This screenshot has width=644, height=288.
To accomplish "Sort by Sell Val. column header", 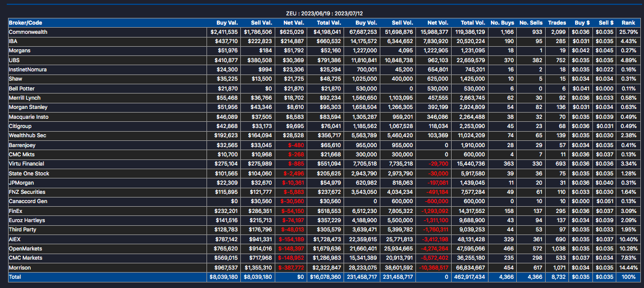I will point(261,23).
